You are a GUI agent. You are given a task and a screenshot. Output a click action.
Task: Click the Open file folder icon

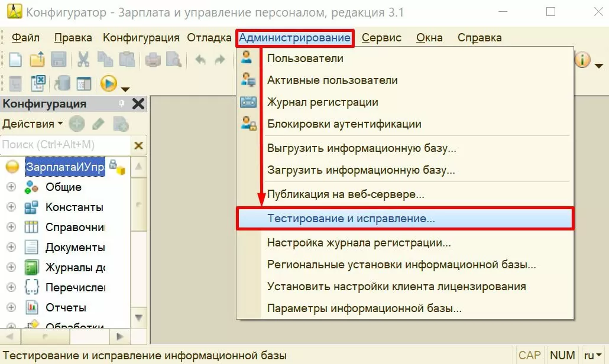tap(37, 59)
